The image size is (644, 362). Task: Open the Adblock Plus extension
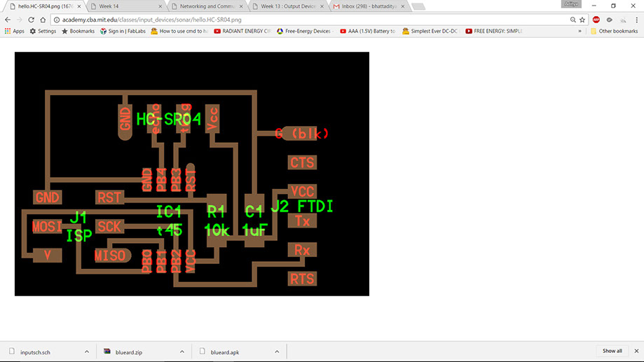(x=596, y=20)
